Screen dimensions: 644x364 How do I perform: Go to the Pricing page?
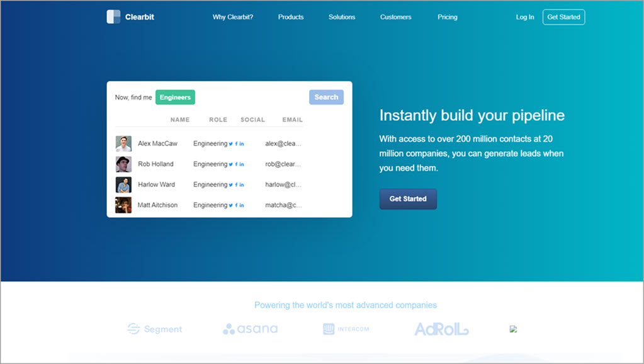[448, 17]
